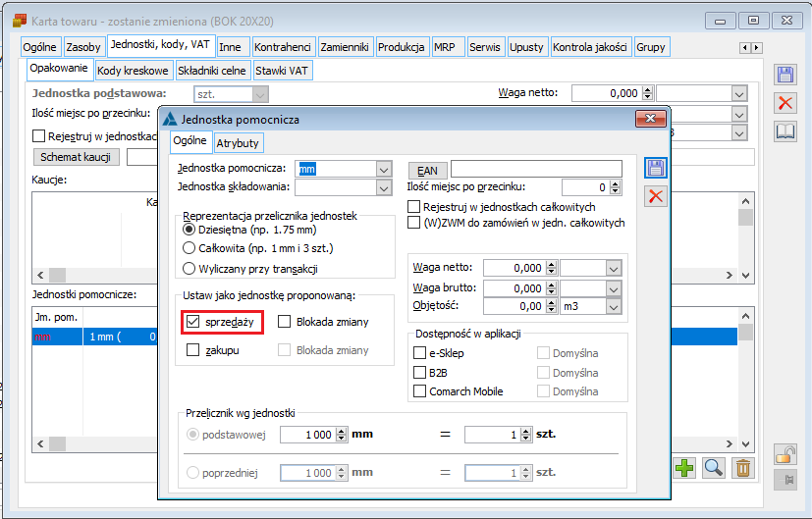Click the green plus add icon
The height and width of the screenshot is (519, 812).
tap(684, 469)
